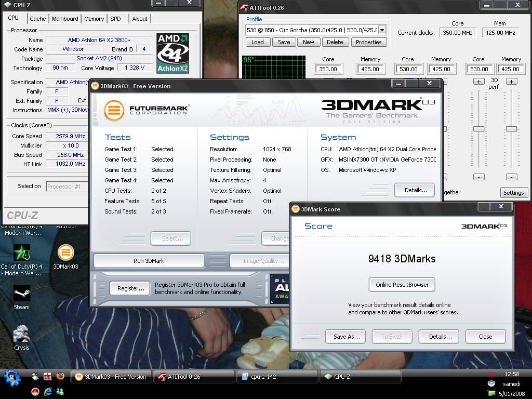Click the show desktop quick launch icon

click(35, 376)
